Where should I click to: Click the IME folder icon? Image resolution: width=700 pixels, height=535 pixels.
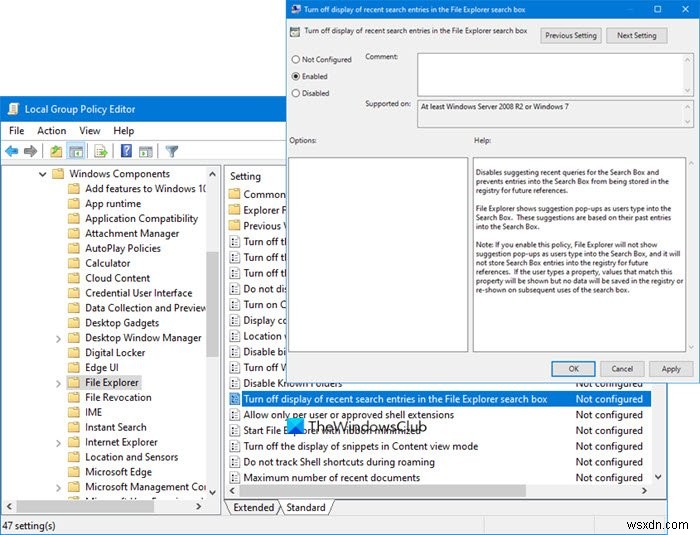pyautogui.click(x=74, y=412)
